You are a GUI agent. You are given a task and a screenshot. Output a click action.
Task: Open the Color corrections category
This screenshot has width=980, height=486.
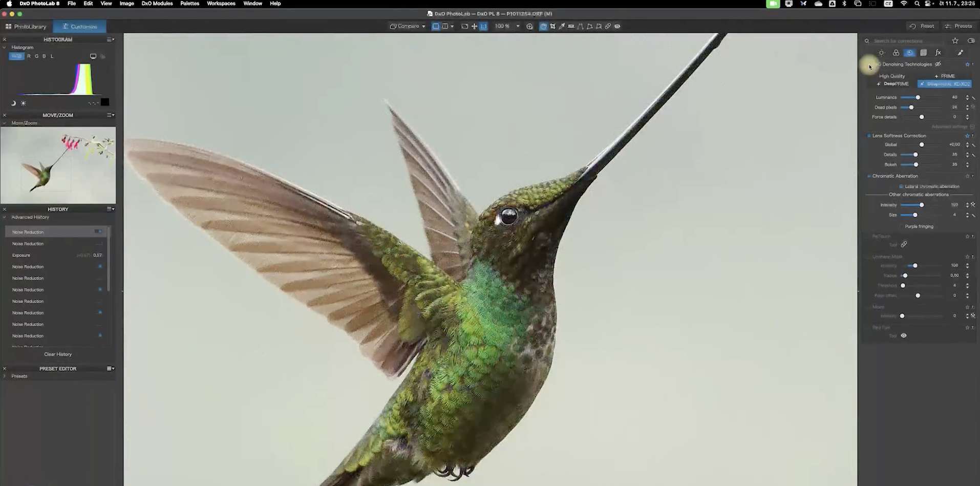point(896,53)
